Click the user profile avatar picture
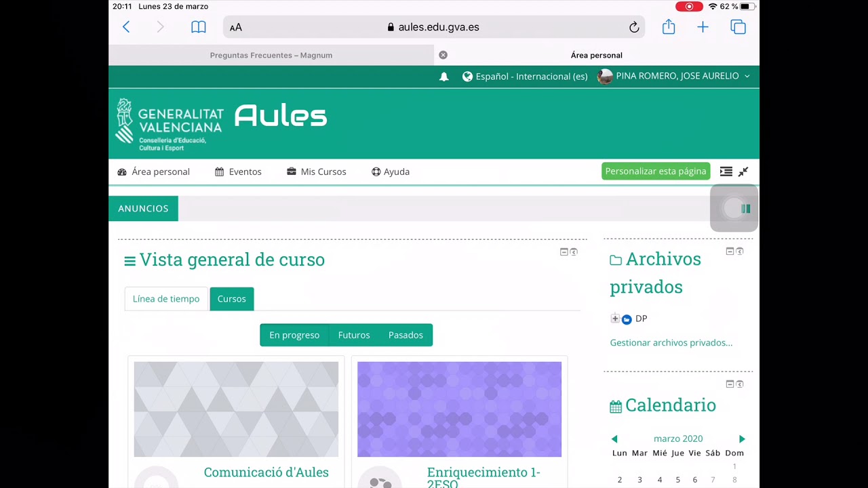 pos(605,76)
